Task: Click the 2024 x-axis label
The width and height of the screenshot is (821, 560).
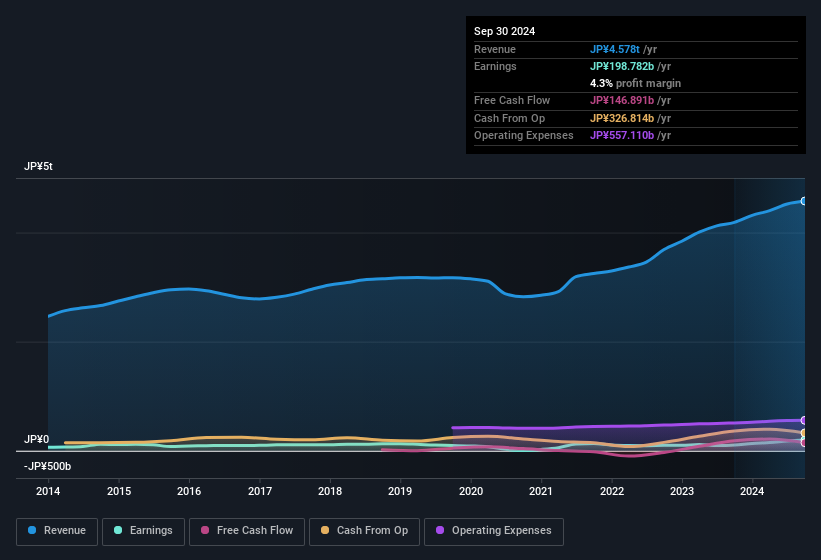Action: coord(752,491)
